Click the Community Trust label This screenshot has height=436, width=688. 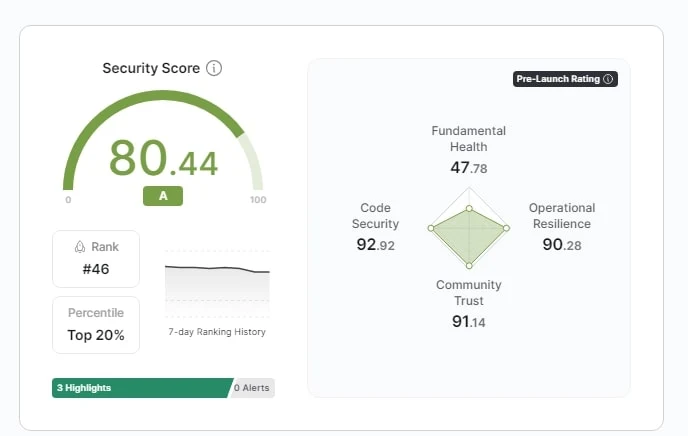(469, 293)
